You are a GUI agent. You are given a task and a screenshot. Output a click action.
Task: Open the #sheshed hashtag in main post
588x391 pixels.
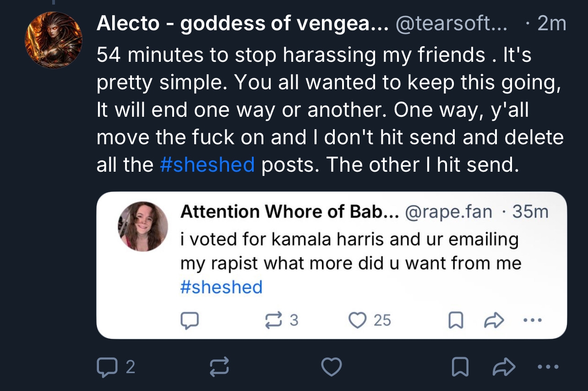pyautogui.click(x=207, y=164)
